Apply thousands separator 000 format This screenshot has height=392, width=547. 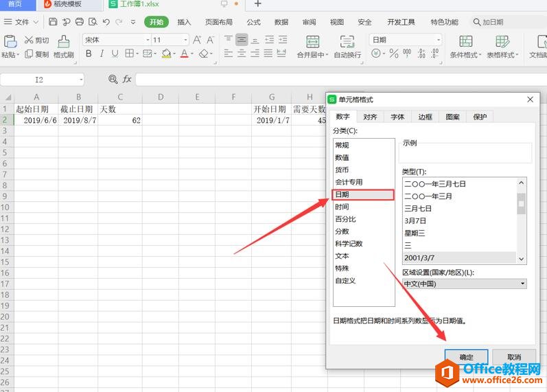click(407, 54)
